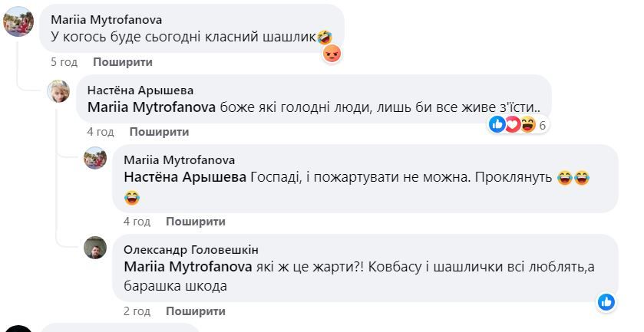Click angry reaction on Mariia's shashlik comment
The width and height of the screenshot is (644, 332).
(x=332, y=54)
